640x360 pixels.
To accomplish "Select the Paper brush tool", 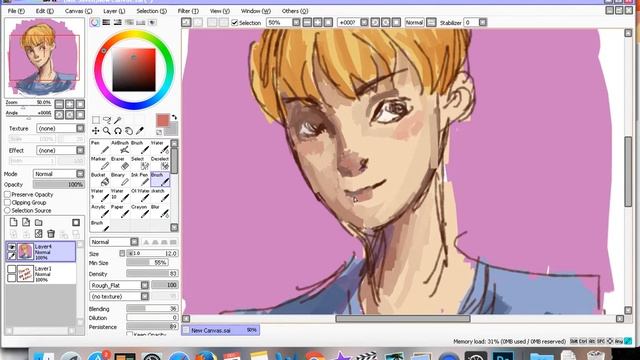I will (x=120, y=211).
